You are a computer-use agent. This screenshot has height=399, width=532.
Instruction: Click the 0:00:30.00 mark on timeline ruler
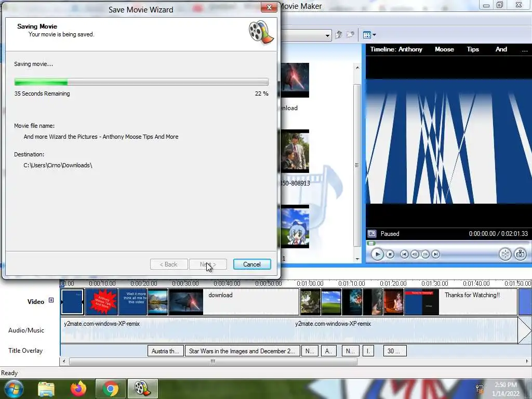tap(185, 283)
